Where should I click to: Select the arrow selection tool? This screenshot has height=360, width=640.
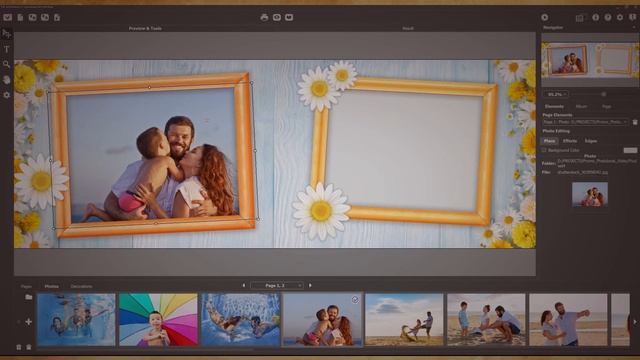click(7, 34)
